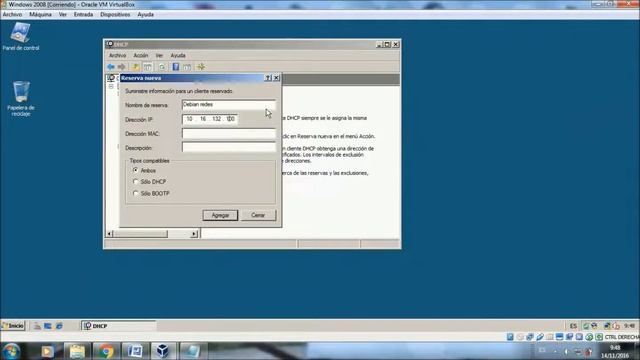This screenshot has height=360, width=640.
Task: Click the Inicio start button
Action: pos(13,326)
